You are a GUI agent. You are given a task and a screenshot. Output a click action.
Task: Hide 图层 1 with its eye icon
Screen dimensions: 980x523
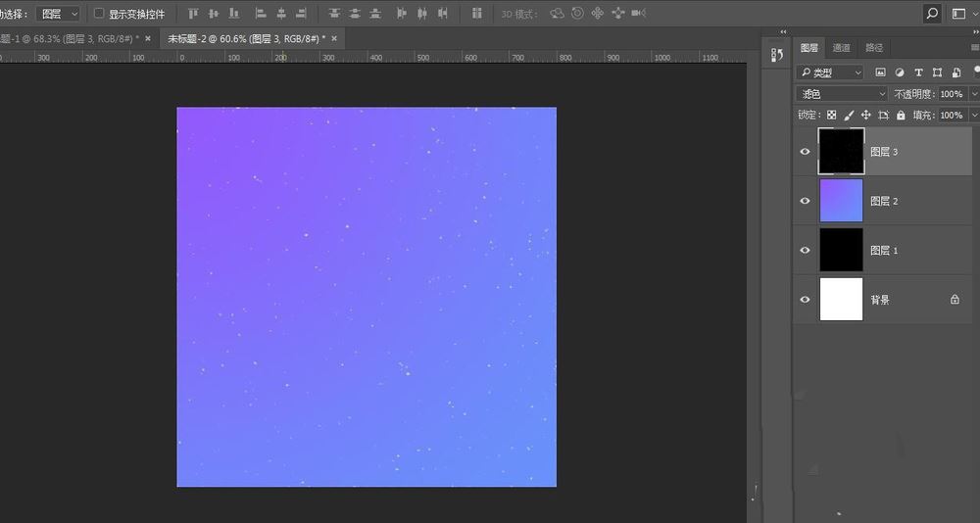pyautogui.click(x=805, y=250)
